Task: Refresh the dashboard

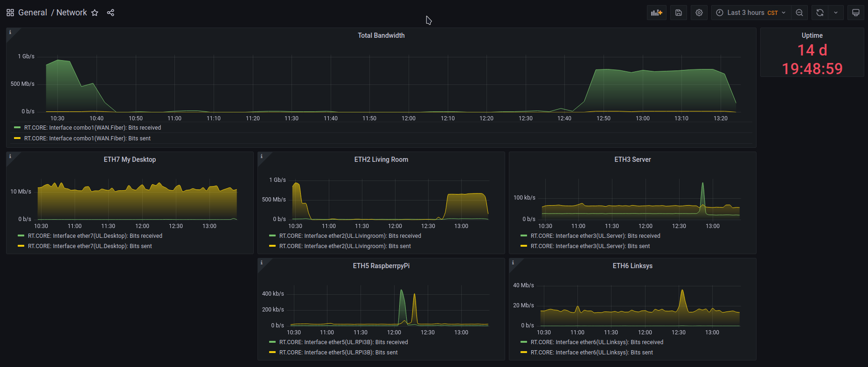Action: point(820,13)
